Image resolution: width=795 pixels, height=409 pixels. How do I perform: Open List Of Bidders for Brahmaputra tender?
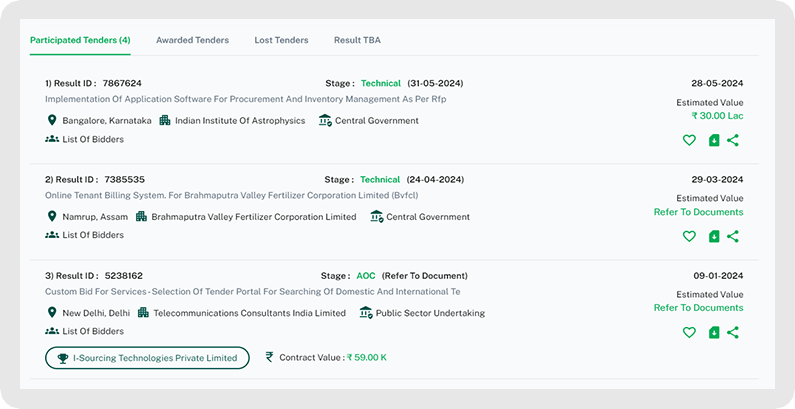(92, 235)
